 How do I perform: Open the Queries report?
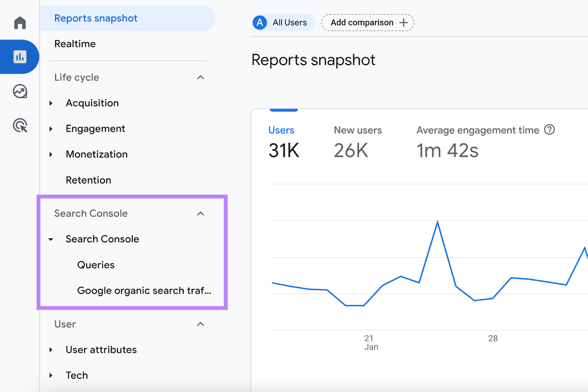pyautogui.click(x=96, y=265)
